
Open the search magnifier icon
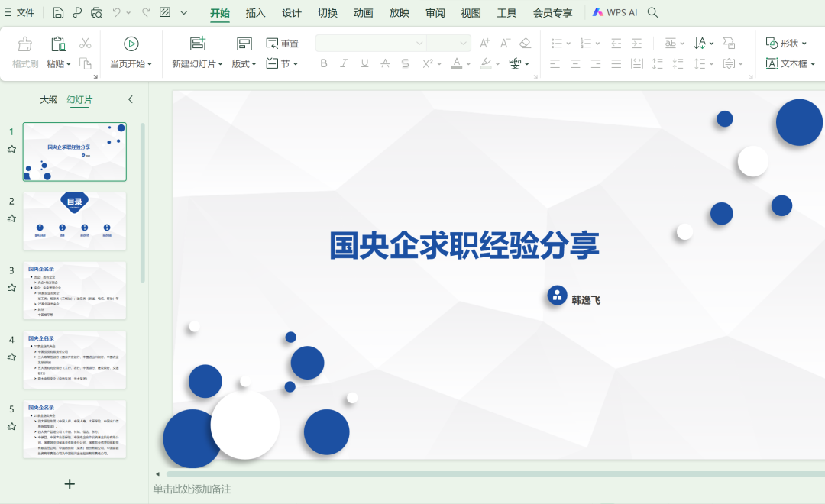[653, 12]
